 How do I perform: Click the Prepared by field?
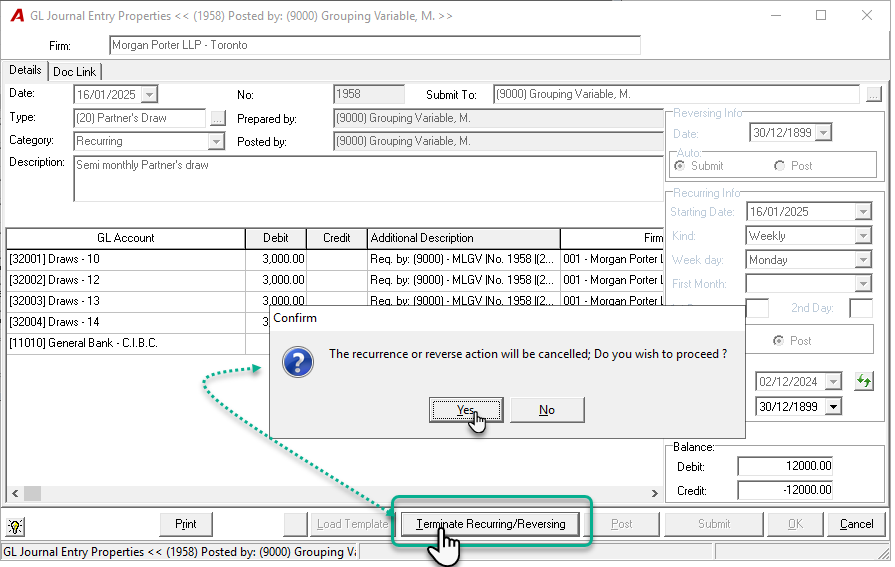pyautogui.click(x=498, y=118)
